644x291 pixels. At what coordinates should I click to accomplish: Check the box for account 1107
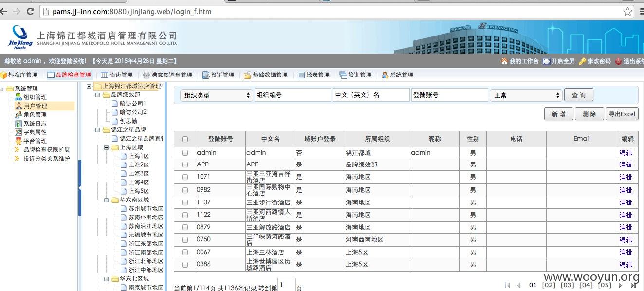[185, 202]
